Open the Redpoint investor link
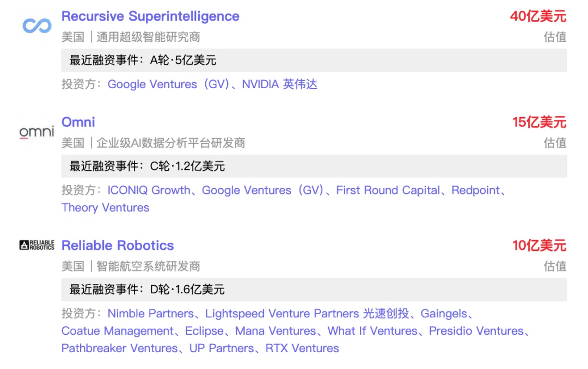This screenshot has height=369, width=588. 475,190
